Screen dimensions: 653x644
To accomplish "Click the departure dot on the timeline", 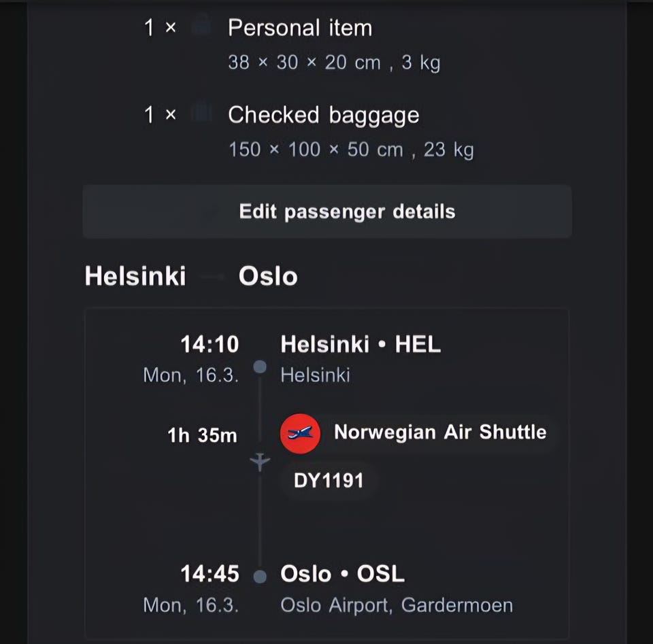I will coord(260,367).
